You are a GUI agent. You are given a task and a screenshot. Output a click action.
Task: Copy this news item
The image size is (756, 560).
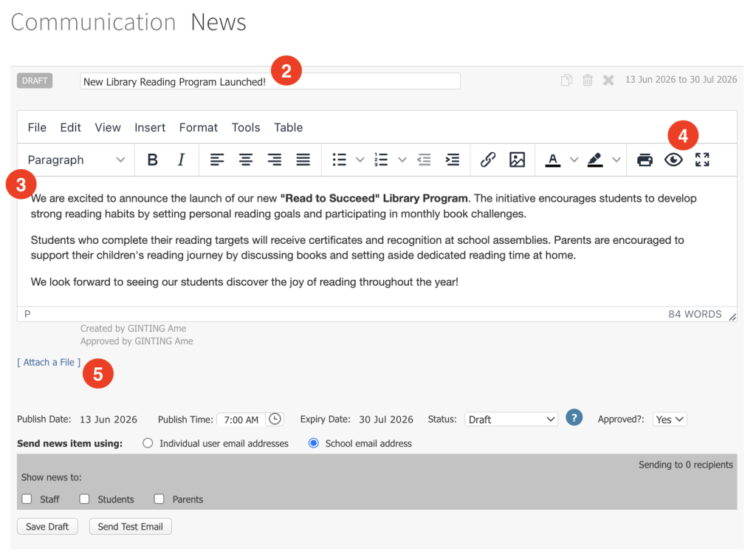click(566, 80)
